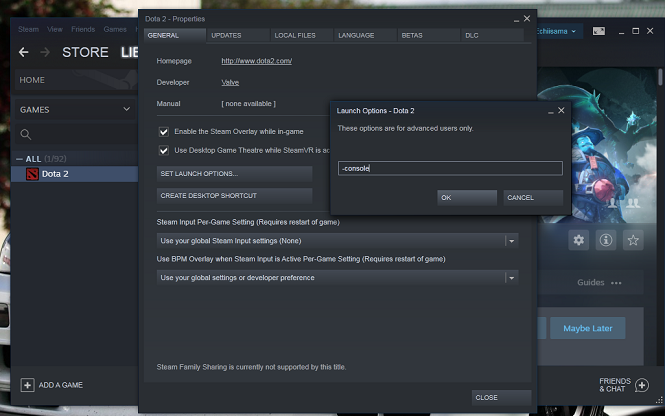The width and height of the screenshot is (665, 416).
Task: Go to the STORE section
Action: click(85, 52)
